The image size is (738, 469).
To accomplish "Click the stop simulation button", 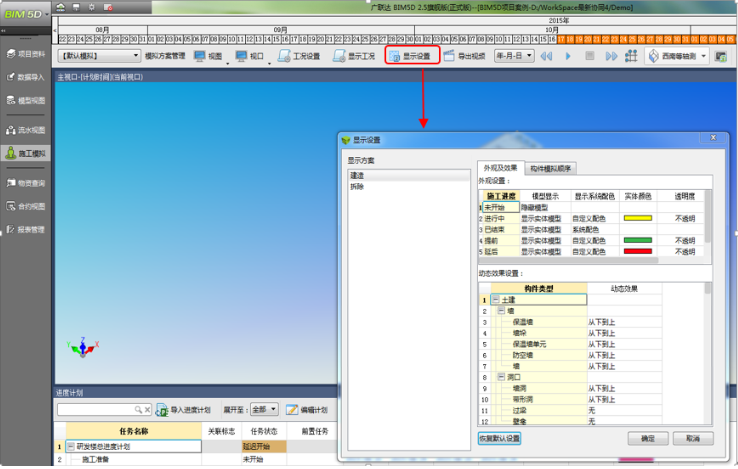I will 589,56.
